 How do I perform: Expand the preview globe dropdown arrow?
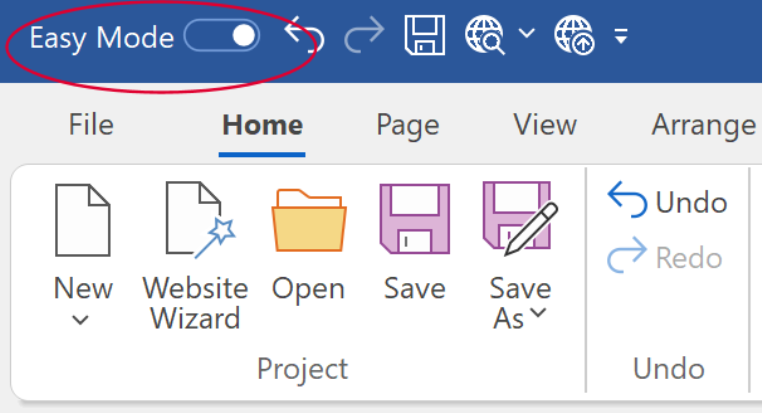point(527,33)
